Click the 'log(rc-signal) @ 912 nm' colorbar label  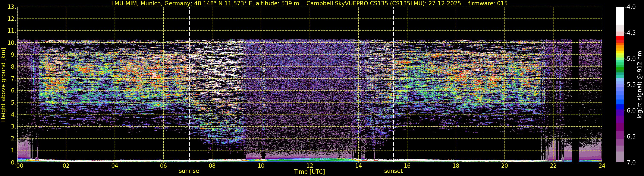click(x=640, y=85)
